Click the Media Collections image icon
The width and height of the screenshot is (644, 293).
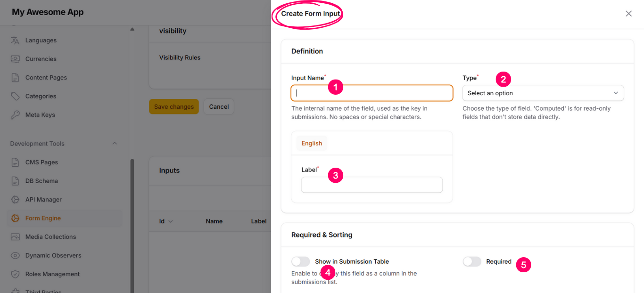click(15, 237)
